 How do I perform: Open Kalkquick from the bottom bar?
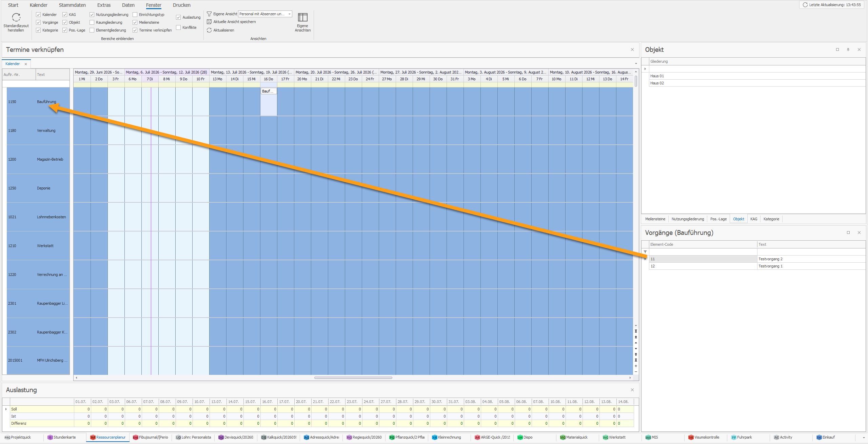(279, 437)
